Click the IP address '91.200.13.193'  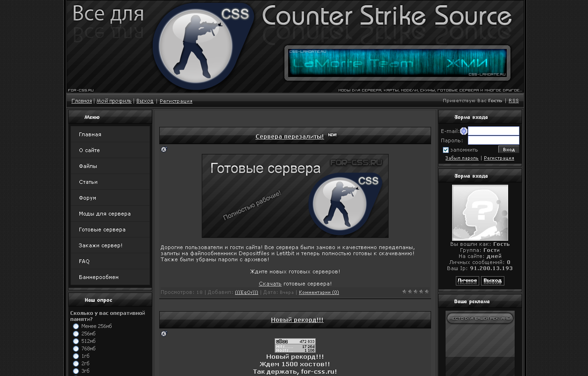coord(491,269)
